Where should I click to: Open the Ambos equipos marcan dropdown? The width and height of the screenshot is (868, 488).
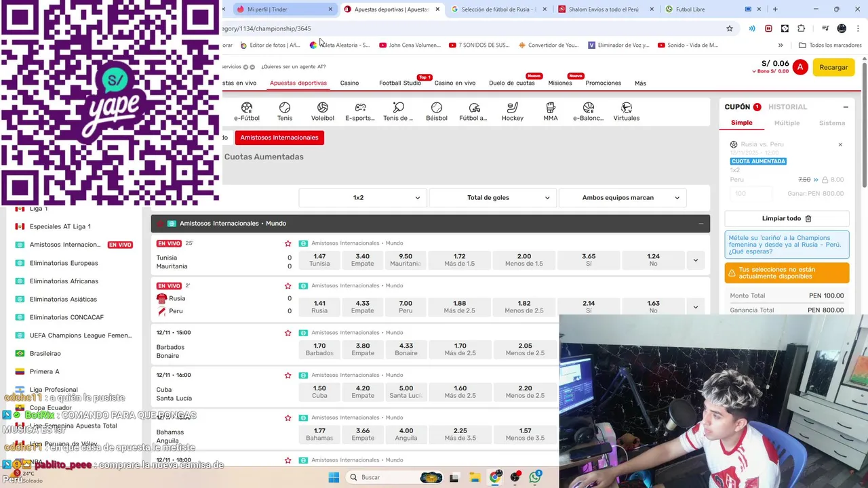[x=623, y=198]
